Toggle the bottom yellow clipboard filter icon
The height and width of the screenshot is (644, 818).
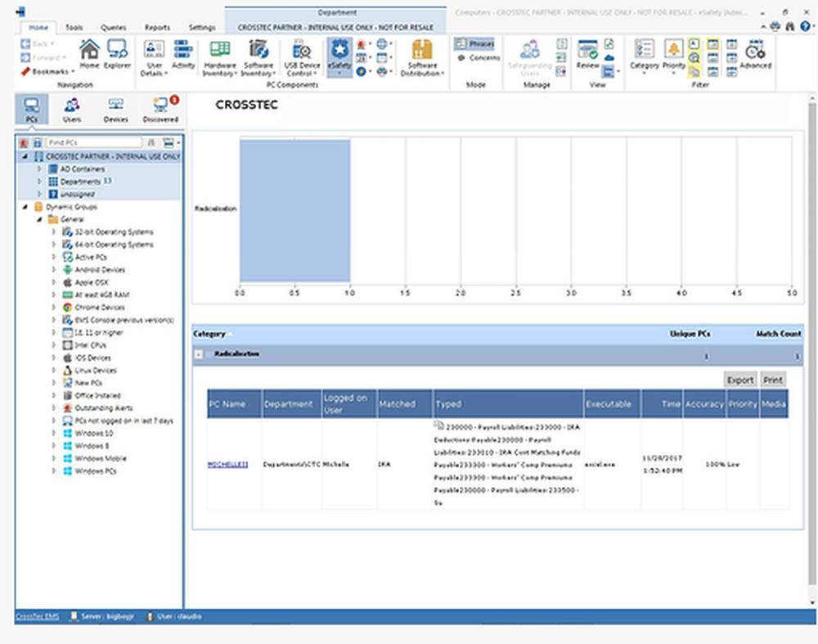click(694, 71)
